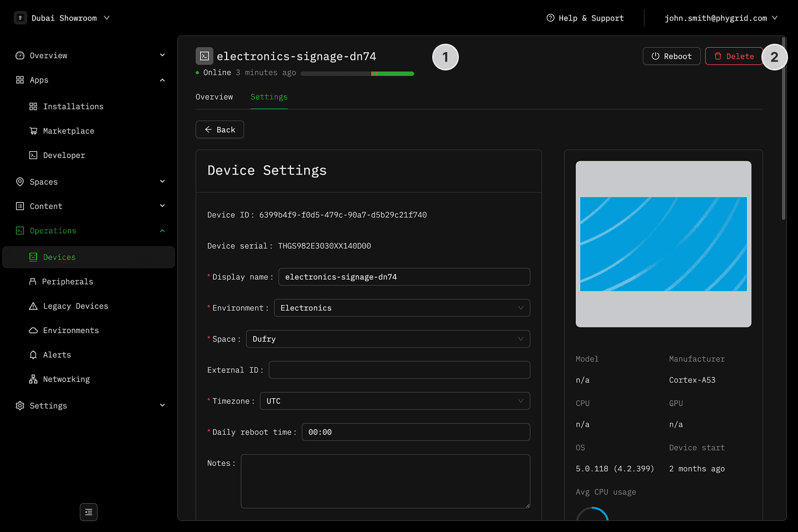Click the Overview gauge icon in sidebar

[20, 55]
